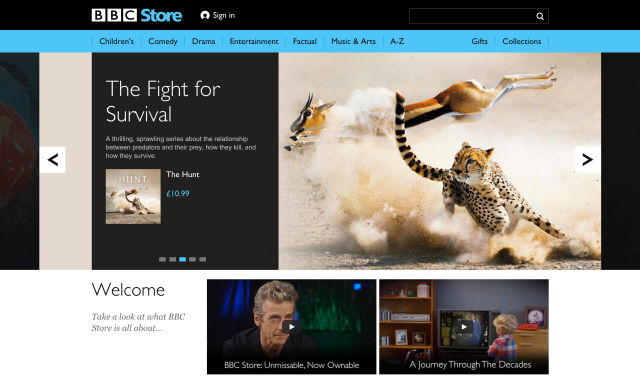This screenshot has width=640, height=380.
Task: Select the first carousel indicator dot
Action: [x=162, y=260]
